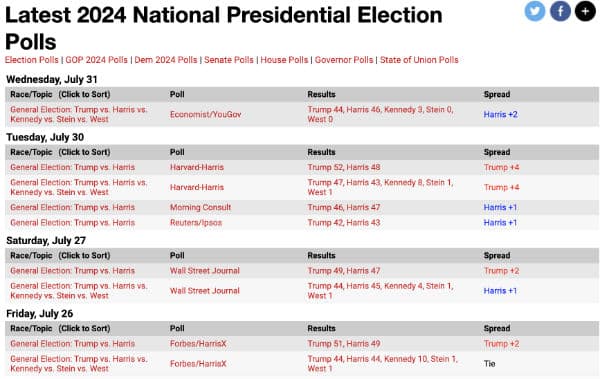Open the Reuters/Ipsos poll link
The height and width of the screenshot is (379, 600).
[x=196, y=223]
